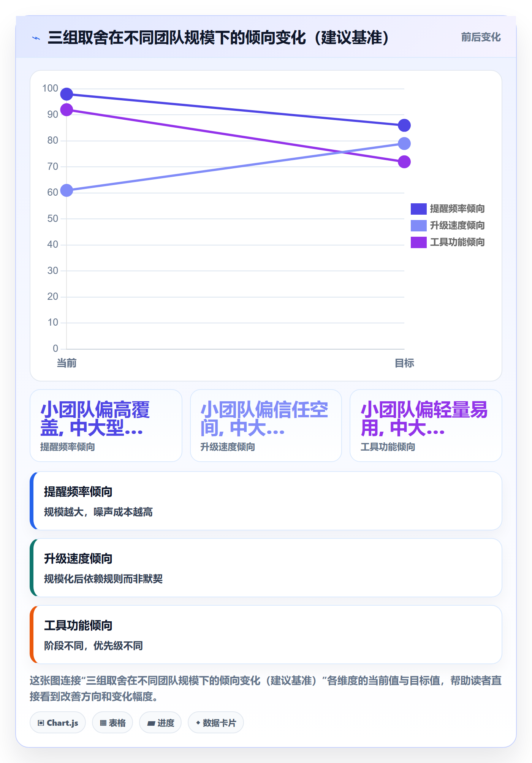Click the 升级速度倾向 data point at 当前
This screenshot has height=763, width=532.
(x=66, y=190)
